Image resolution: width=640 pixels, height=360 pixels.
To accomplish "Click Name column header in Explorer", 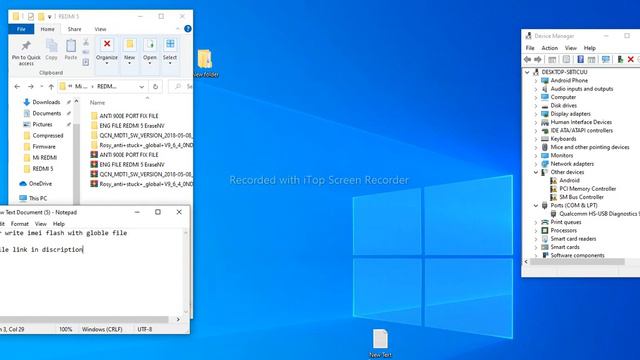I will click(98, 102).
